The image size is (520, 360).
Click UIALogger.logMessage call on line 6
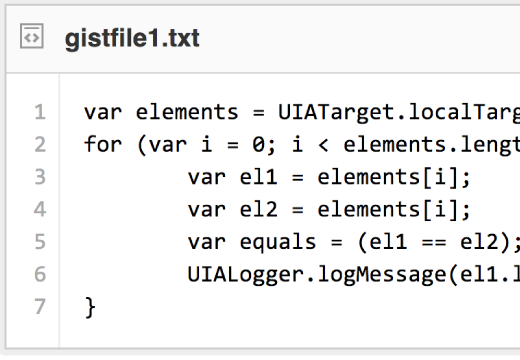coord(318,275)
